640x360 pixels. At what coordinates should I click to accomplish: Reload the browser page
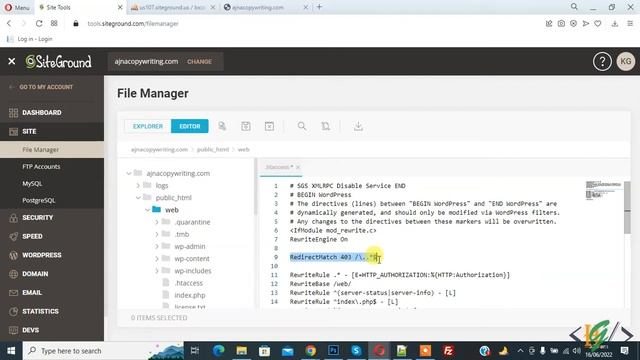39,24
